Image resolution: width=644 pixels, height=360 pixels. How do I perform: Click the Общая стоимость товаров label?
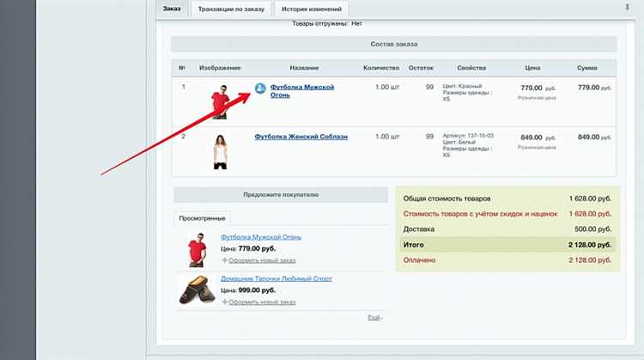[447, 198]
